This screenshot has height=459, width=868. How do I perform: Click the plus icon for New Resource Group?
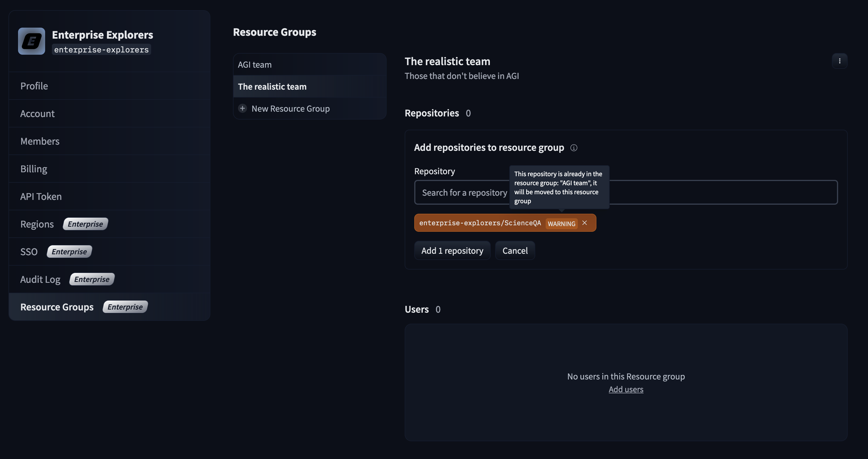(242, 108)
